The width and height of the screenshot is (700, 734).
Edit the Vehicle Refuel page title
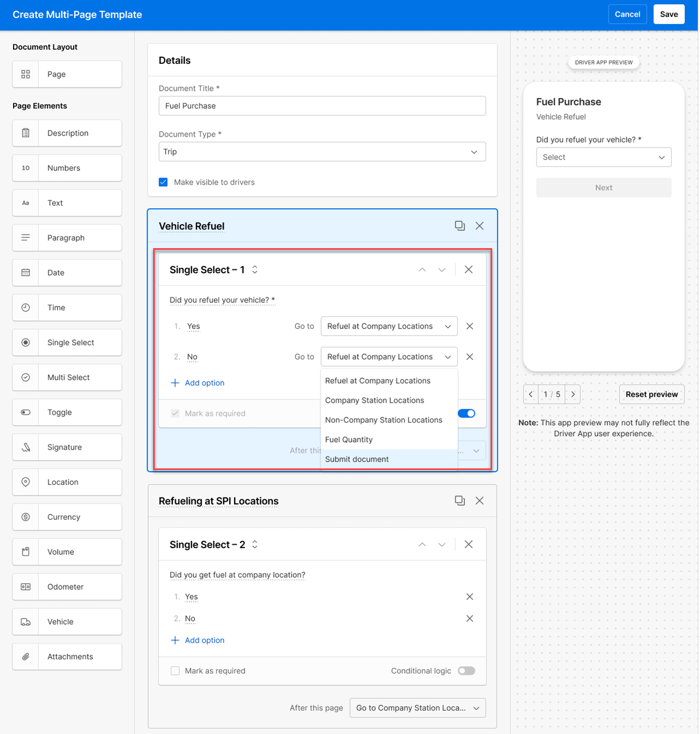tap(191, 226)
